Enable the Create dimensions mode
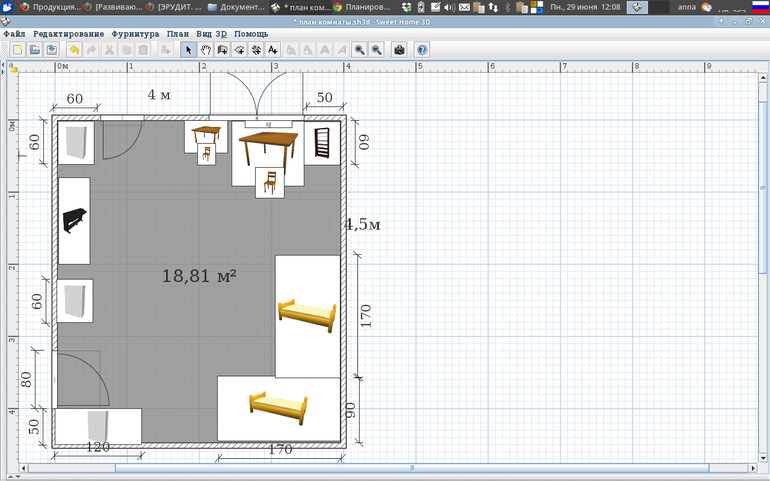The image size is (770, 481). (x=256, y=49)
